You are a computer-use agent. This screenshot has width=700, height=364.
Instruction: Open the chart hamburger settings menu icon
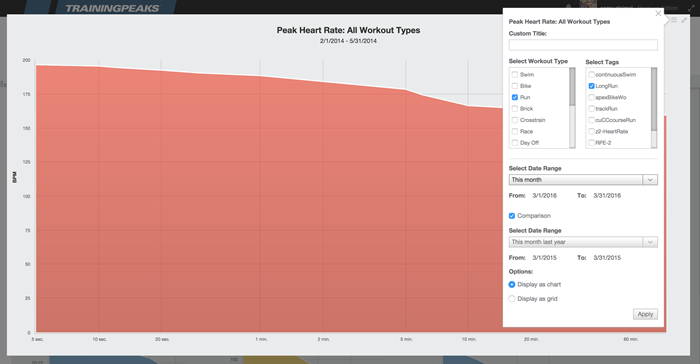(x=674, y=20)
